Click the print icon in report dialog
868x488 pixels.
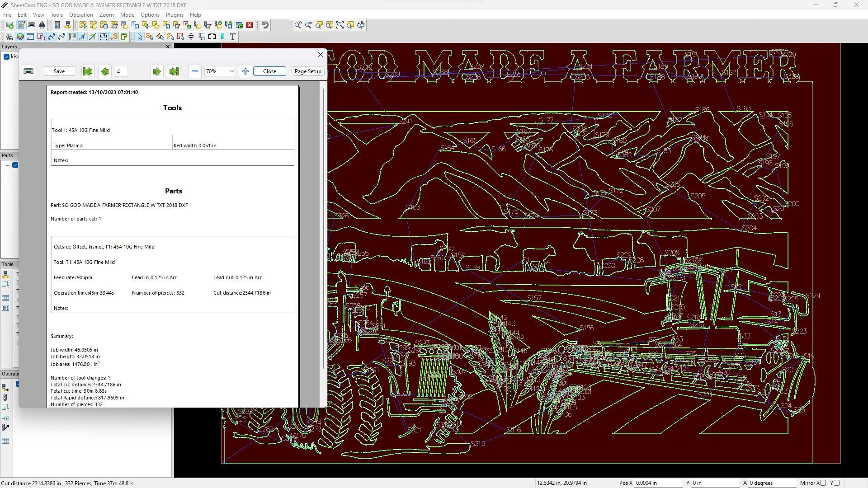pyautogui.click(x=28, y=71)
